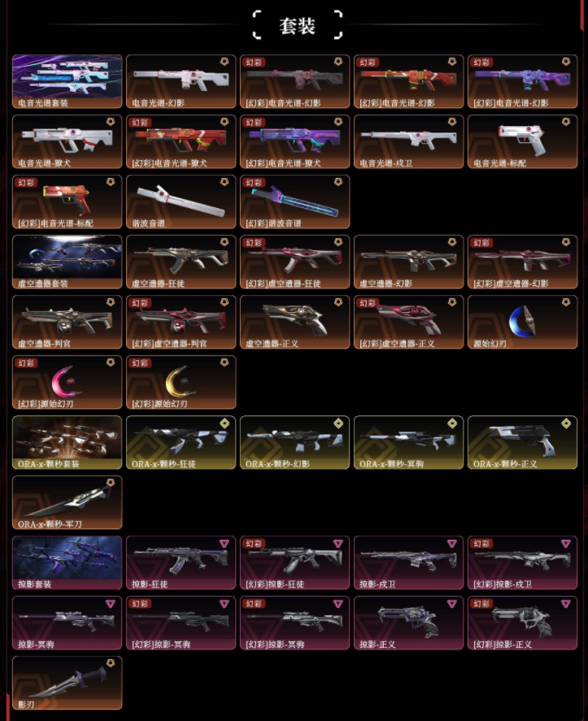Open the 掠影套装 bundle thumbnail
This screenshot has width=588, height=721.
coord(68,562)
